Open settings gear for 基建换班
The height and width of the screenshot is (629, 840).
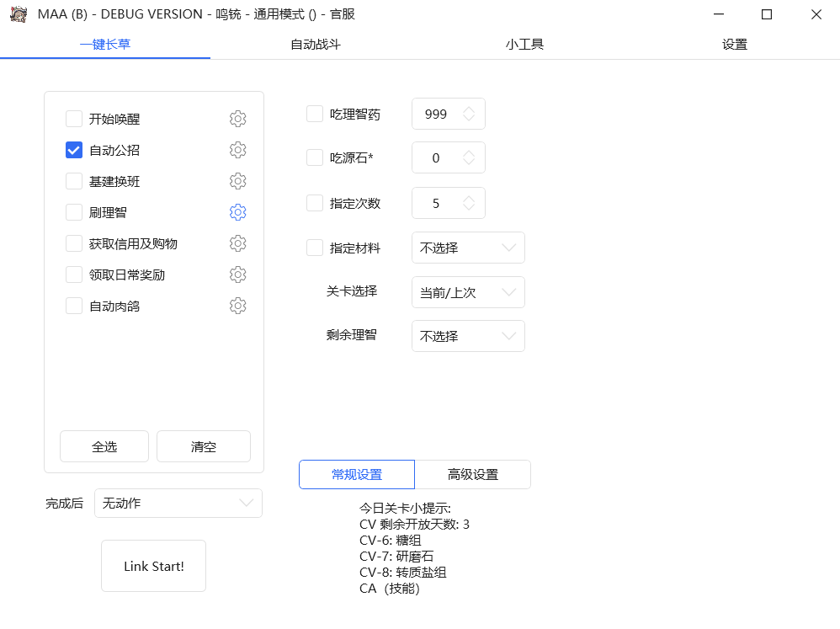click(237, 181)
